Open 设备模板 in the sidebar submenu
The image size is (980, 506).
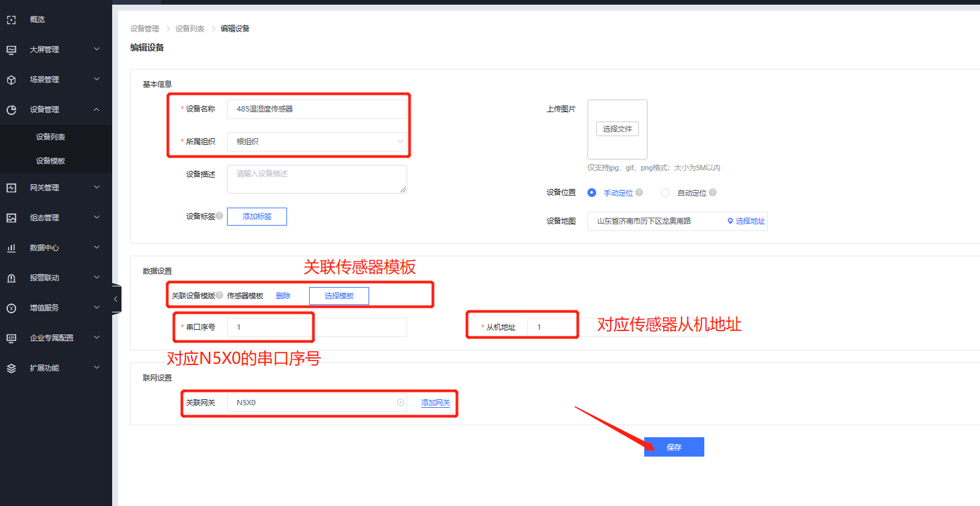click(51, 161)
